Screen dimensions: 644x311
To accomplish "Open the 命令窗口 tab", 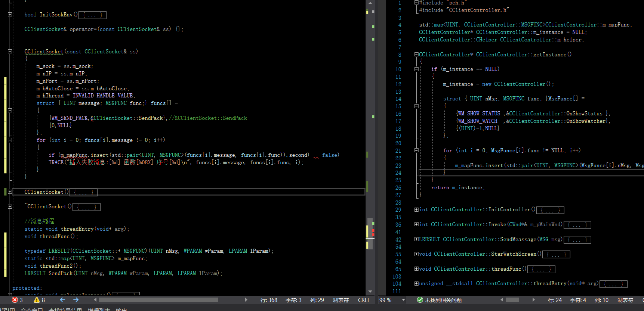I will 32,309.
